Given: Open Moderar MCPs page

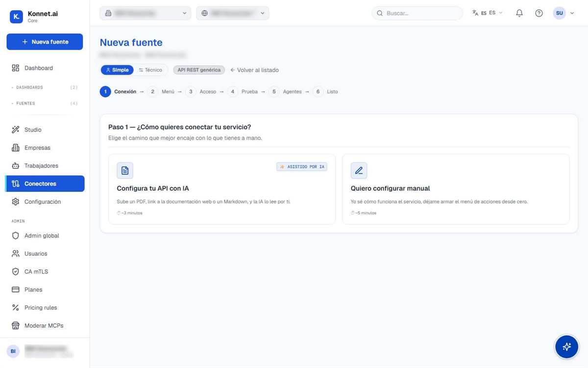Looking at the screenshot, I should click(45, 326).
